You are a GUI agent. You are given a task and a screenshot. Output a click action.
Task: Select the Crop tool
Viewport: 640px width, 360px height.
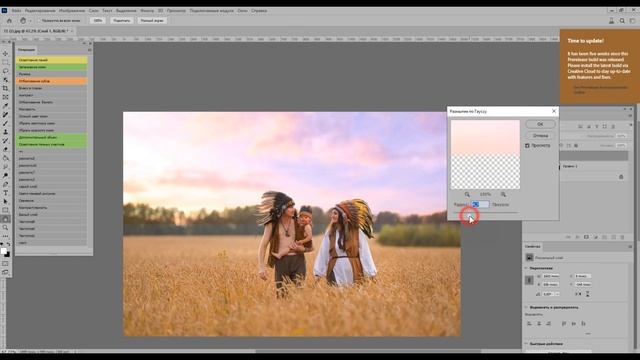coord(5,88)
